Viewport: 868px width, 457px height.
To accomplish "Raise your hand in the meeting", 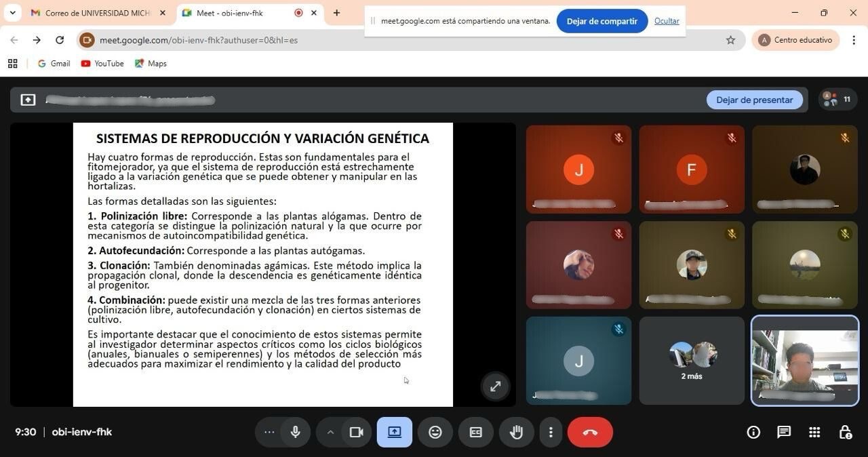I will click(x=516, y=432).
